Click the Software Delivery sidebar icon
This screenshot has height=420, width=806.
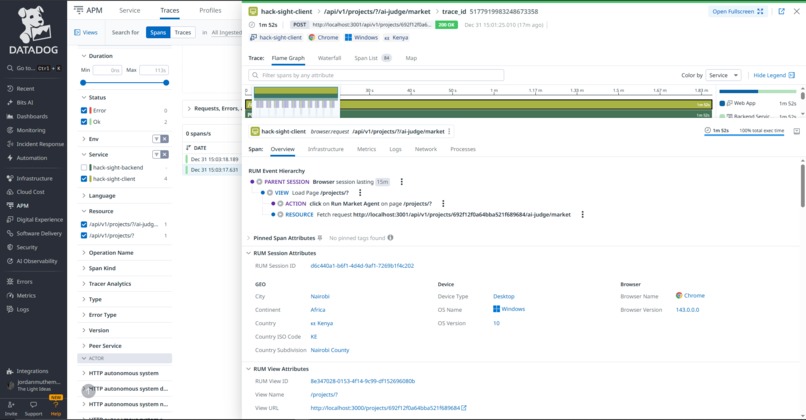click(10, 233)
